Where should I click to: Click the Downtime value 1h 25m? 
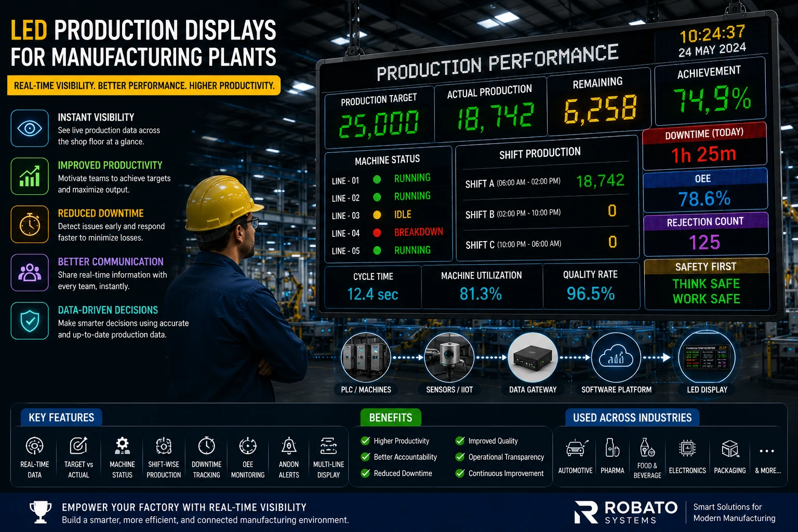pos(704,154)
